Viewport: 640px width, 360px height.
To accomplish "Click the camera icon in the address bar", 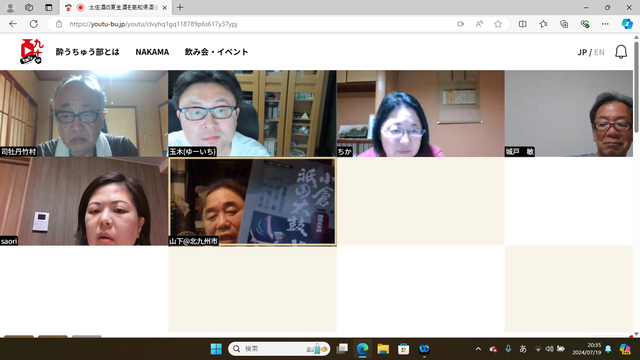I will coord(460,24).
